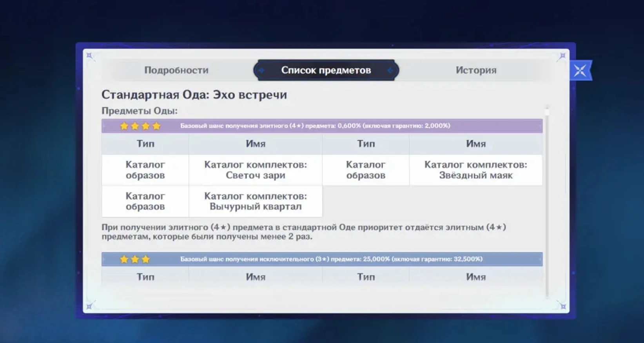Click the 3★ base chance banner text

coord(331,259)
